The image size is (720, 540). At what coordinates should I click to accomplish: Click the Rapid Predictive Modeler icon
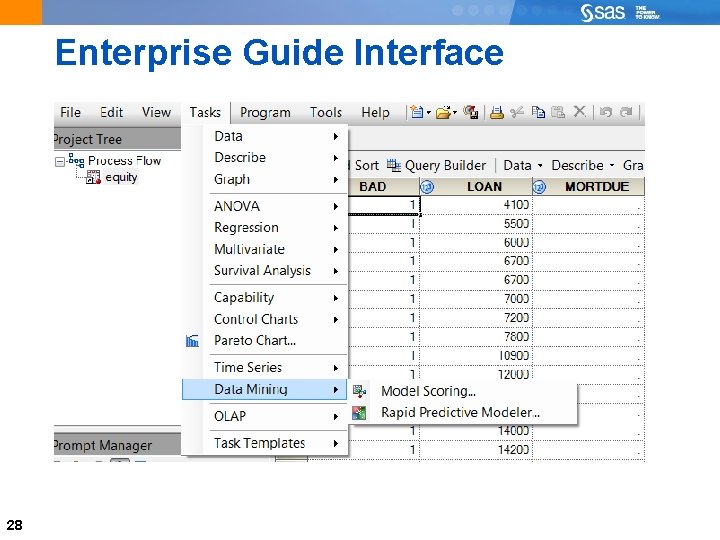(x=361, y=412)
